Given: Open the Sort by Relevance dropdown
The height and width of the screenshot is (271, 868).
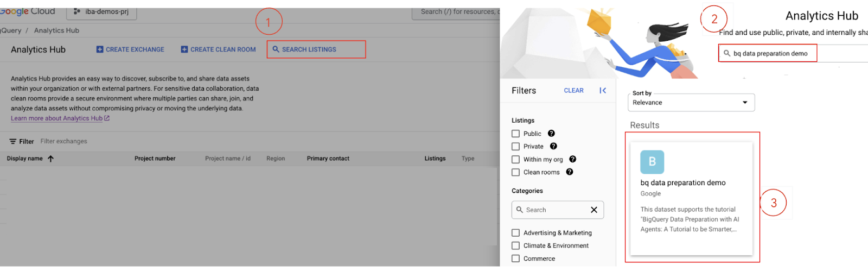Looking at the screenshot, I should click(691, 103).
